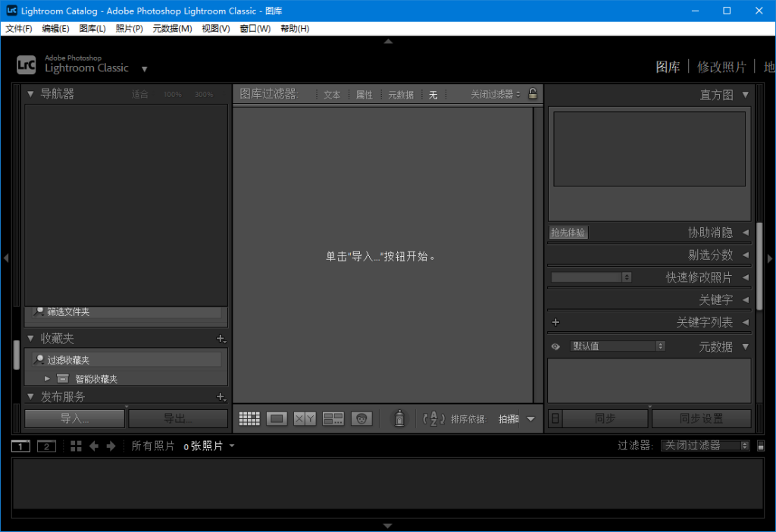This screenshot has height=532, width=776.
Task: Click the 导入... button
Action: click(74, 418)
